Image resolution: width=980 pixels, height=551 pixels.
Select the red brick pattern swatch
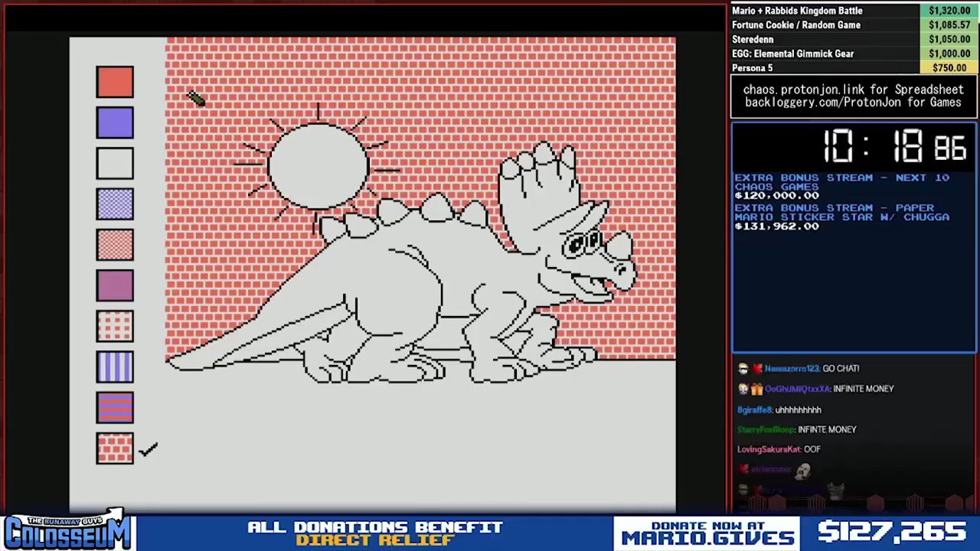115,448
